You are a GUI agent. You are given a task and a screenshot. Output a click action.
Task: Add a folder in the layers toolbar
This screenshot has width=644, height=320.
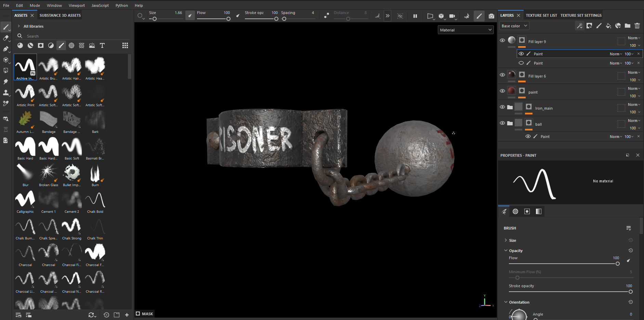(x=627, y=26)
